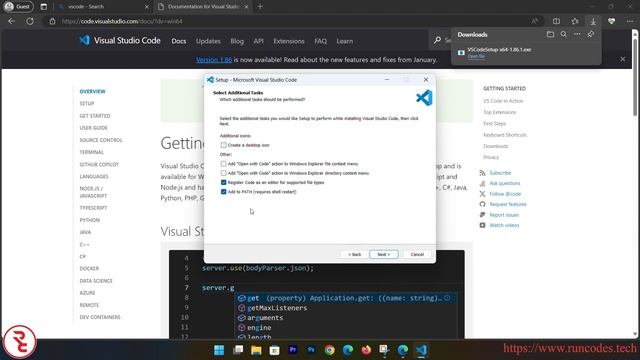
Task: Click the docs site search icon
Action: click(x=437, y=40)
